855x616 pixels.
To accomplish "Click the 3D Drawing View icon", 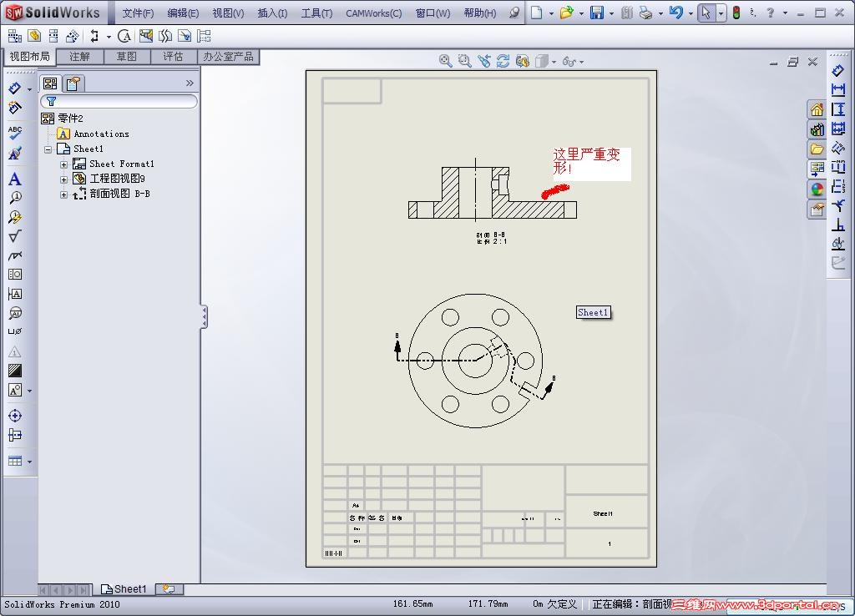I will click(522, 61).
